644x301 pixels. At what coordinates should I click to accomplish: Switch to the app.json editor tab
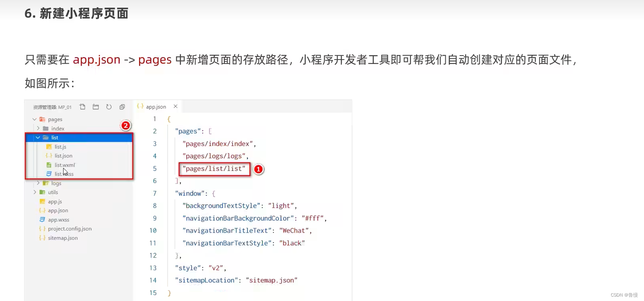click(156, 107)
